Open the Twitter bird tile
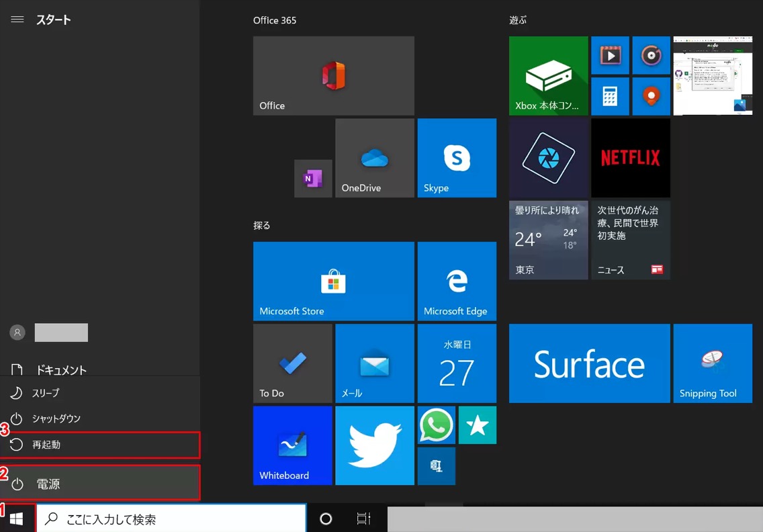This screenshot has height=532, width=763. pyautogui.click(x=375, y=446)
